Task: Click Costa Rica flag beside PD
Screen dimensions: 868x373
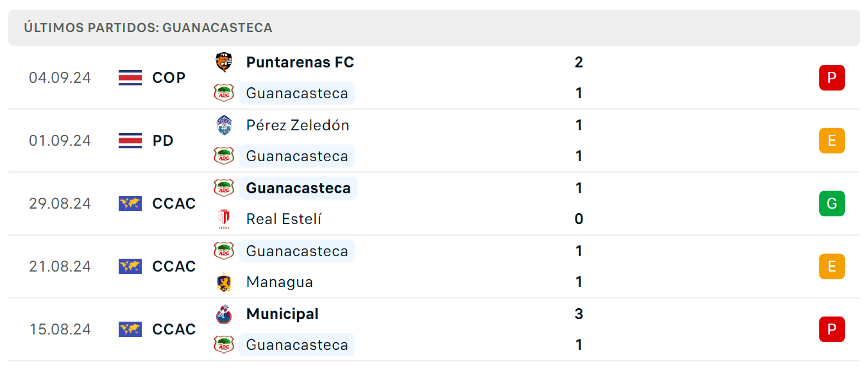Action: coord(130,141)
